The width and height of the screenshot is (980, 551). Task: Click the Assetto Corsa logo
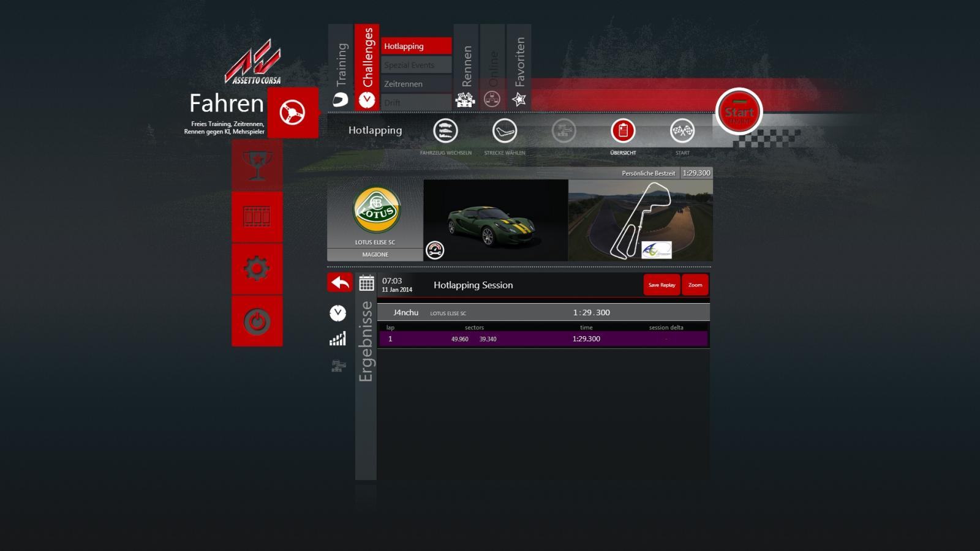253,62
